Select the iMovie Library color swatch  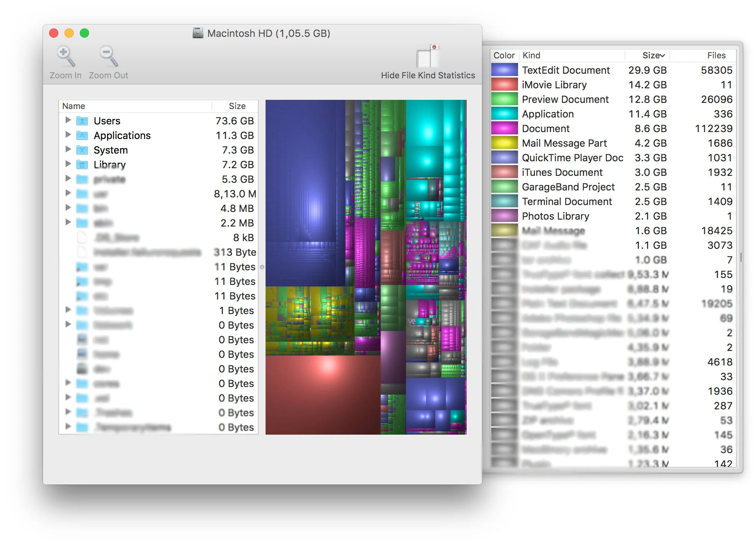coord(504,84)
